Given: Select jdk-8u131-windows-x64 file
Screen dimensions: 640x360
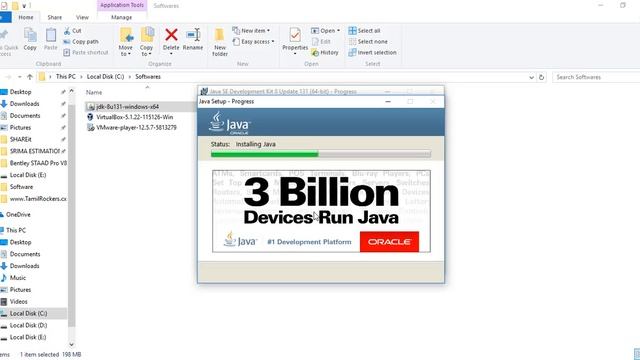Looking at the screenshot, I should (x=127, y=107).
